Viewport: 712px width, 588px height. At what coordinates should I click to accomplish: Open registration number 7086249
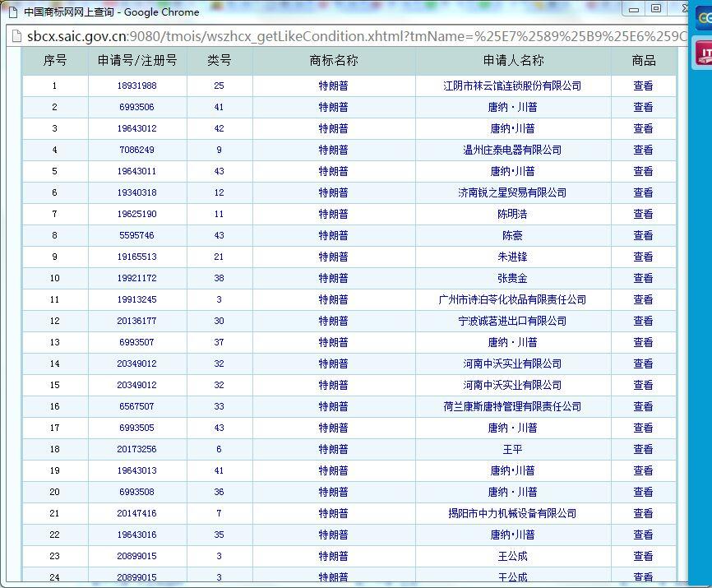click(136, 150)
